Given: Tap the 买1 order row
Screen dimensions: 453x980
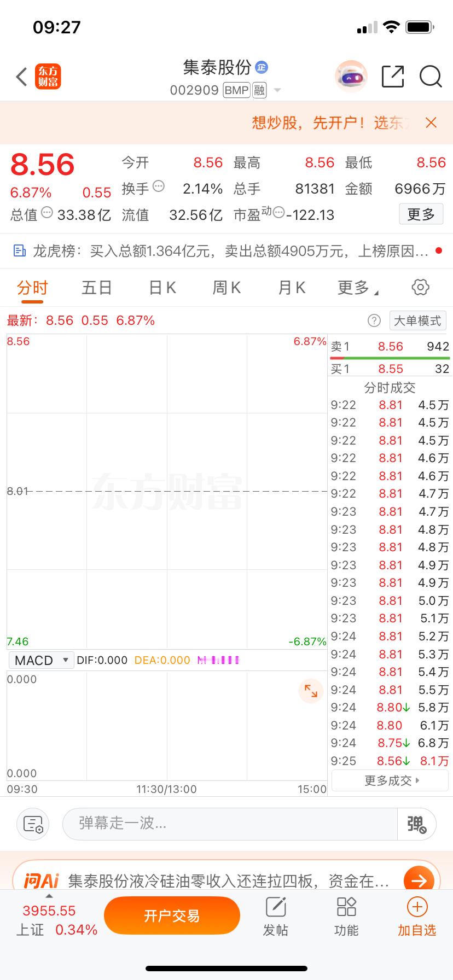Looking at the screenshot, I should (x=390, y=369).
